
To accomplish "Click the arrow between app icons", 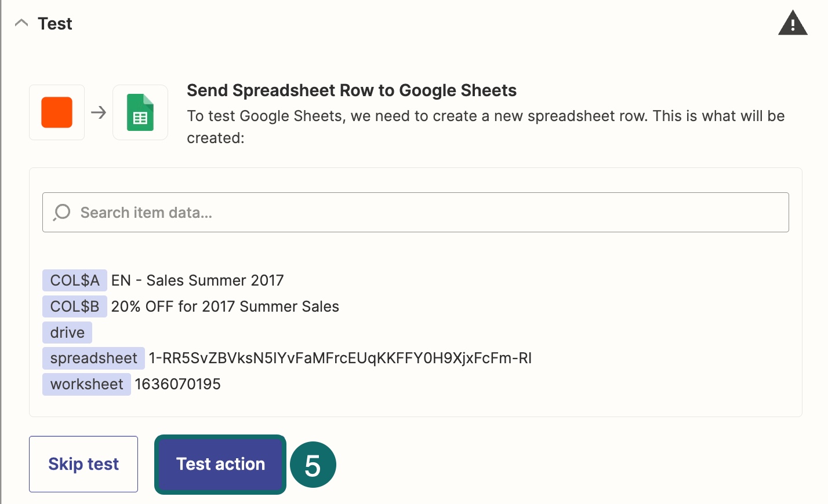I will [99, 112].
